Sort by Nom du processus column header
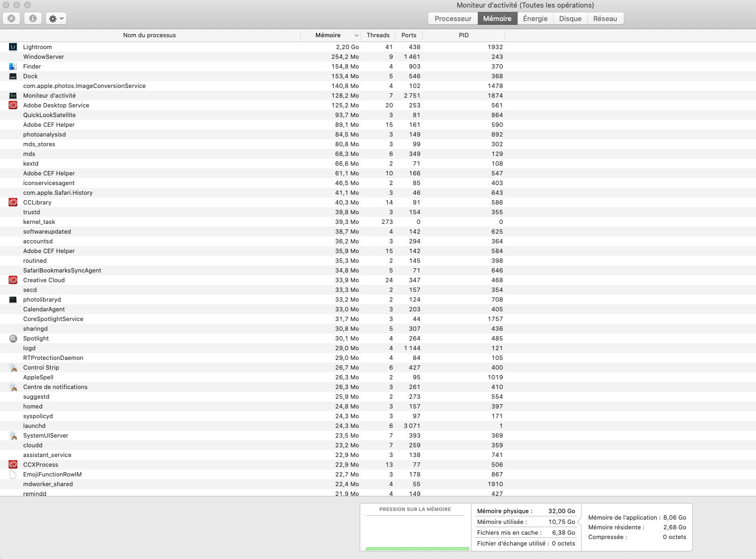Image resolution: width=756 pixels, height=559 pixels. pyautogui.click(x=150, y=35)
